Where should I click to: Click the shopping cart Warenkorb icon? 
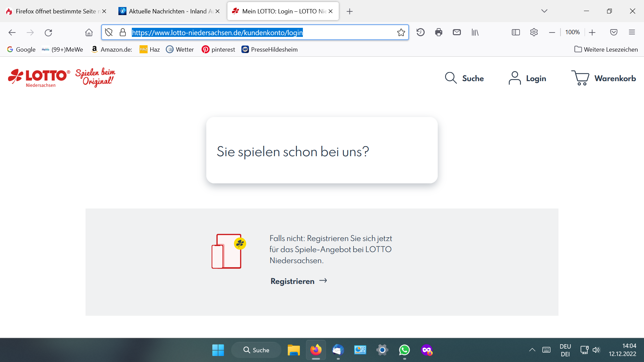580,78
